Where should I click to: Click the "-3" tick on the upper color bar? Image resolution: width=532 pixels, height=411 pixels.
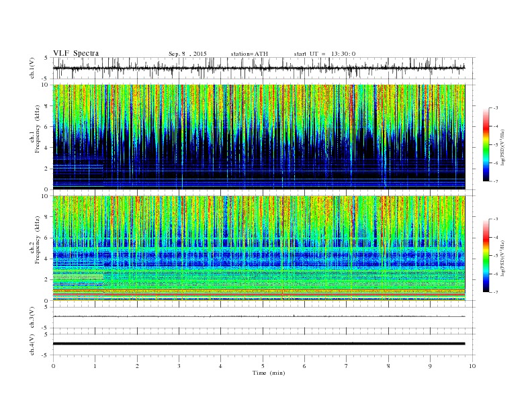tap(496, 108)
